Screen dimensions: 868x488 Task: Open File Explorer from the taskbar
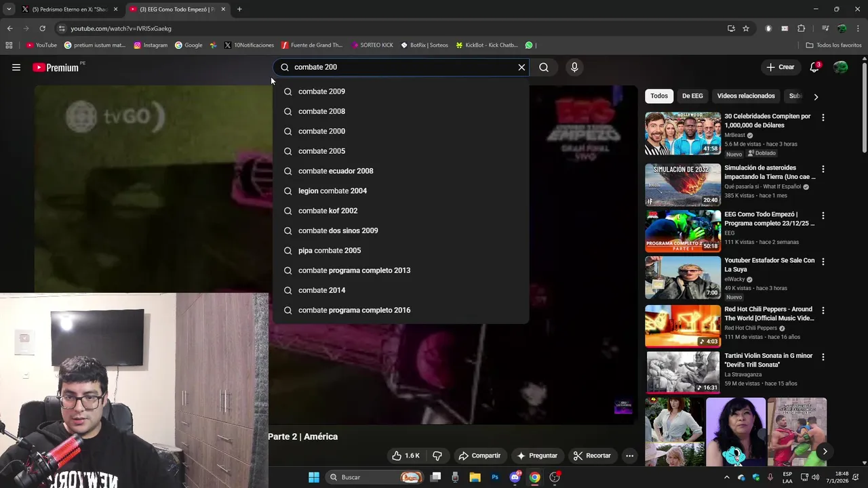(475, 477)
